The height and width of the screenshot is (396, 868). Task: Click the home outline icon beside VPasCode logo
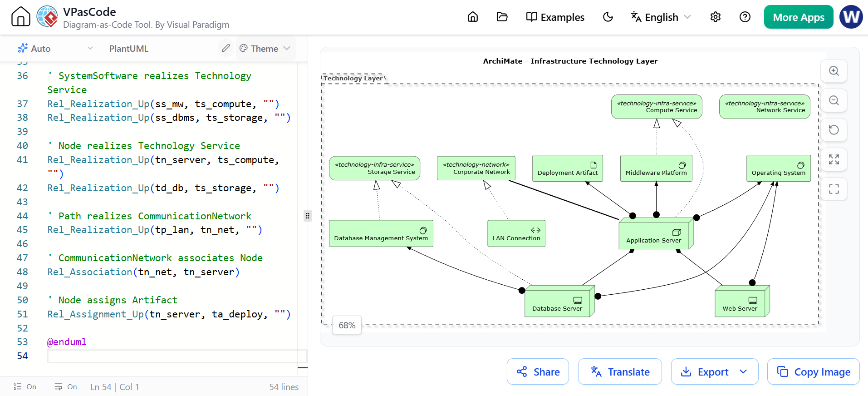(21, 17)
